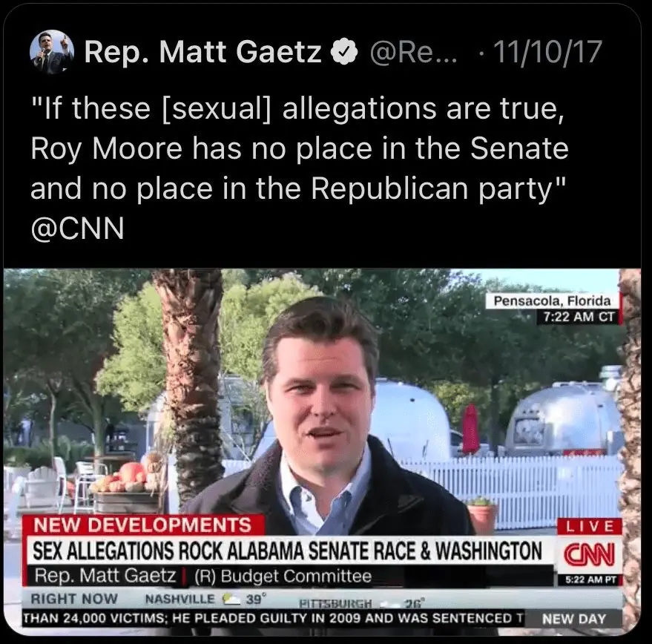The width and height of the screenshot is (652, 644).
Task: Click the 7:22 AM CT time label
Action: (x=579, y=317)
